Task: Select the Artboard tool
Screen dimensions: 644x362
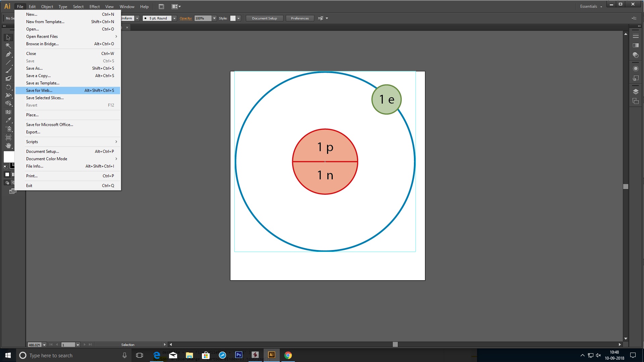Action: [x=8, y=137]
